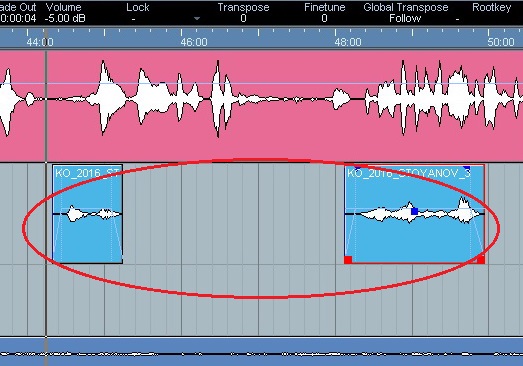
Task: Click the blue volume handle on STOYANOV clip
Action: click(x=415, y=211)
